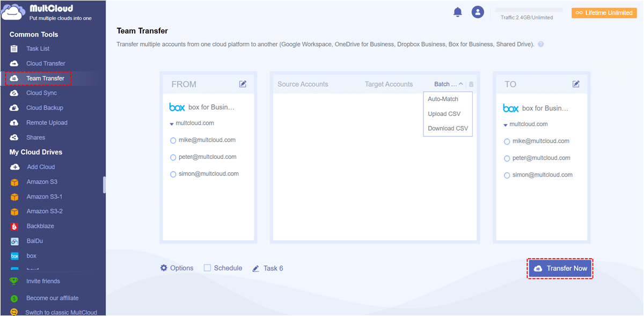The height and width of the screenshot is (316, 644).
Task: Click the Cloud Transfer sidebar icon
Action: coord(14,63)
